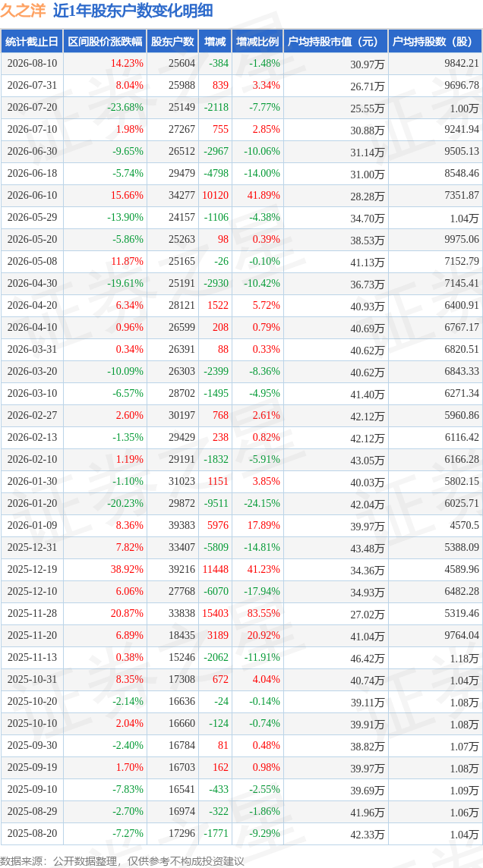483x868 pixels.
Task: Click the 股东户数 column header
Action: (172, 42)
